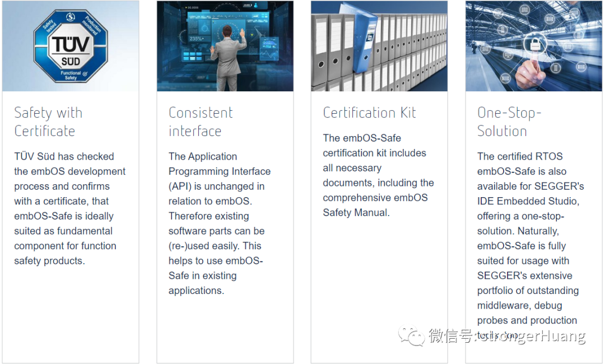Click the 'Certification Kit' heading
Viewport: 605px width, 364px height.
369,113
